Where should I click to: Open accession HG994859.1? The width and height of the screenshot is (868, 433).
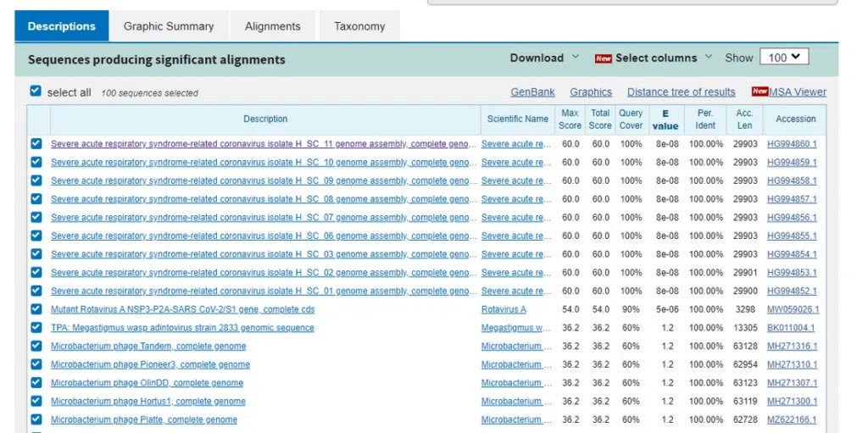pos(792,162)
